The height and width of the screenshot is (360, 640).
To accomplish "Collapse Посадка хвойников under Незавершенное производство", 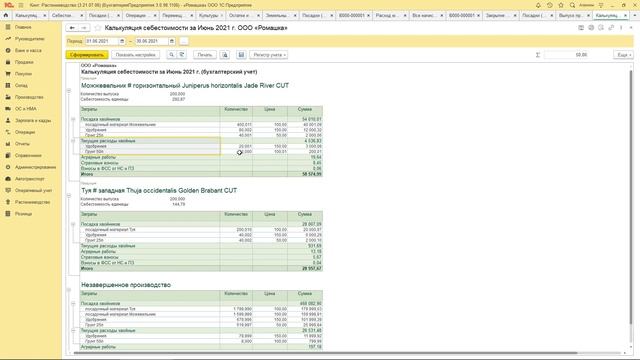I will pyautogui.click(x=73, y=304).
